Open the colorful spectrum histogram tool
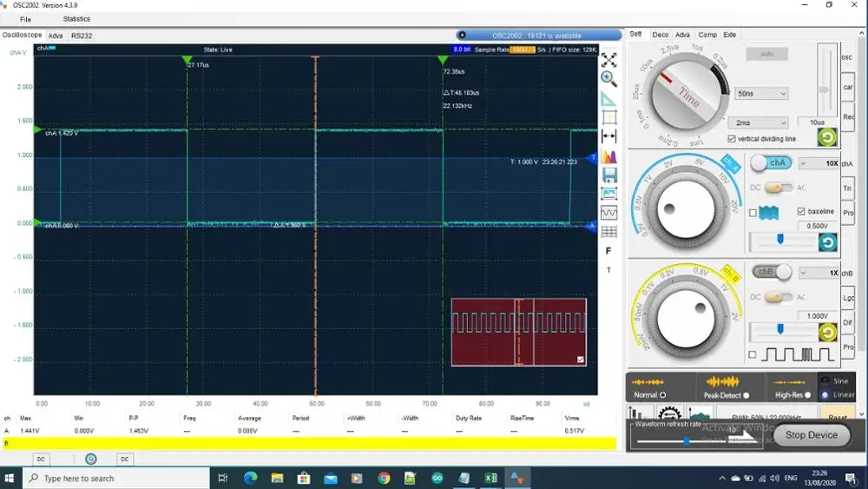This screenshot has width=868, height=489. (x=609, y=156)
